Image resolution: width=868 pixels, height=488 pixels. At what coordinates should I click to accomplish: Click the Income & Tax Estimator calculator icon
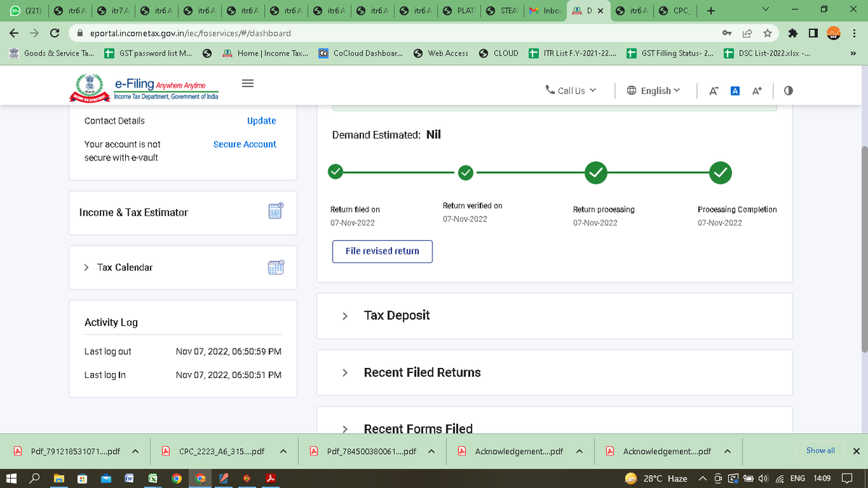tap(276, 211)
